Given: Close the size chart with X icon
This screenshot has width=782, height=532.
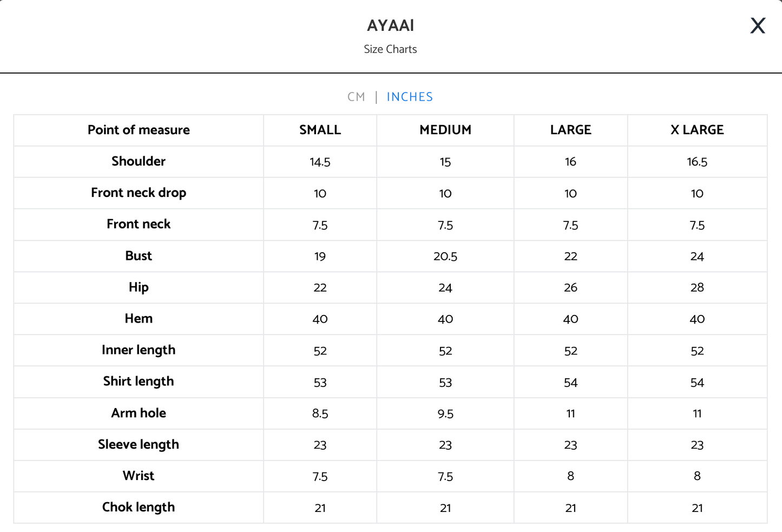Looking at the screenshot, I should coord(758,25).
